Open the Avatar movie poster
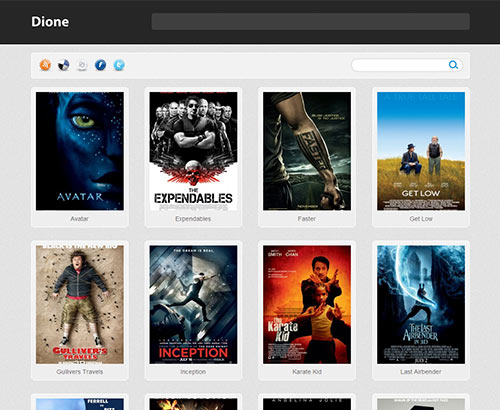 pos(80,151)
